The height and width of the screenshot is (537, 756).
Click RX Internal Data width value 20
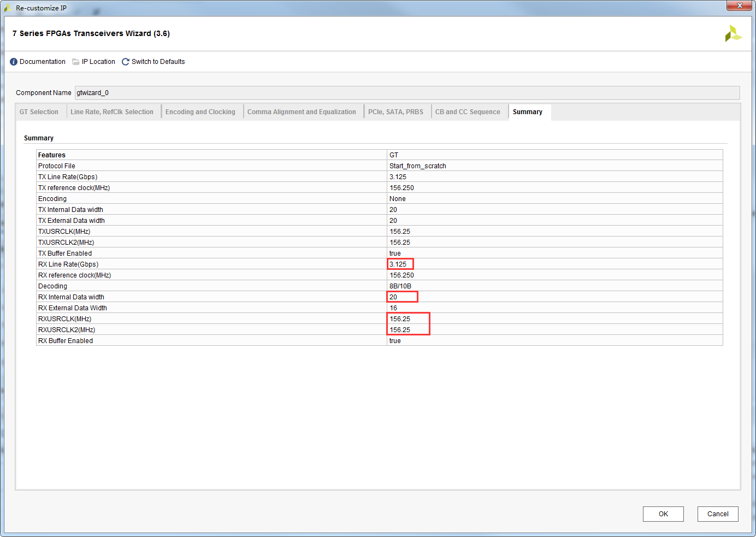pyautogui.click(x=393, y=297)
